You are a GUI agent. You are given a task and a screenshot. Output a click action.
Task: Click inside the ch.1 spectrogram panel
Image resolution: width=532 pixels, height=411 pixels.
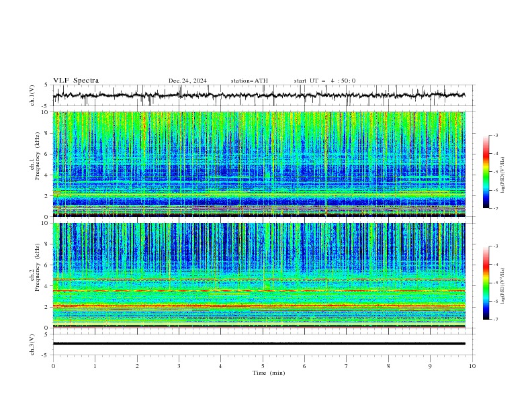click(259, 164)
